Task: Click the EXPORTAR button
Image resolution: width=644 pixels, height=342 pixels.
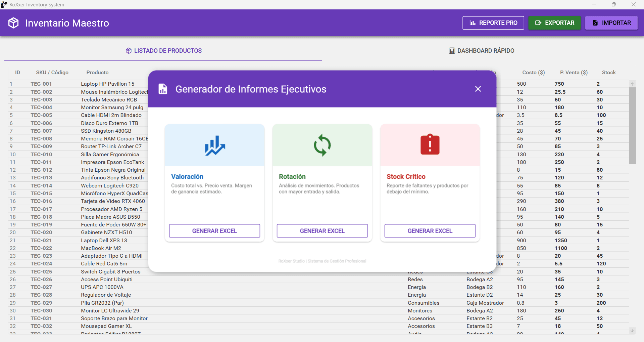Action: coord(554,23)
